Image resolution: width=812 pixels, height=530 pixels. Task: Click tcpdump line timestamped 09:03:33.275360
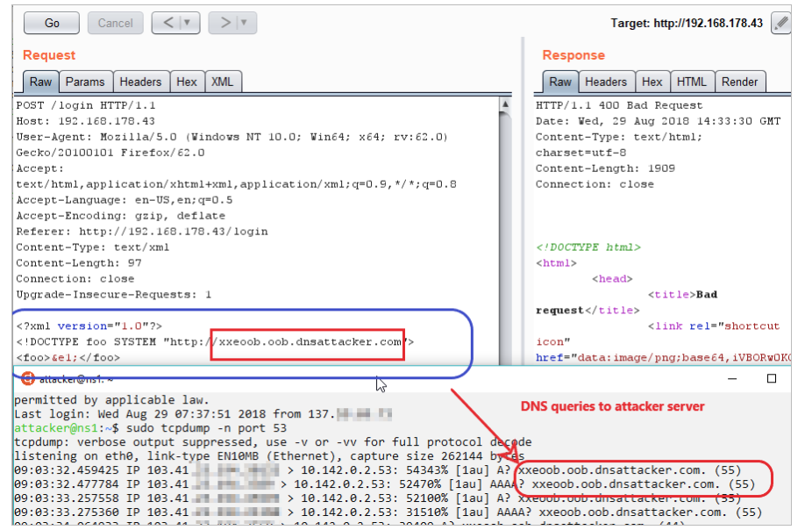pos(388,512)
